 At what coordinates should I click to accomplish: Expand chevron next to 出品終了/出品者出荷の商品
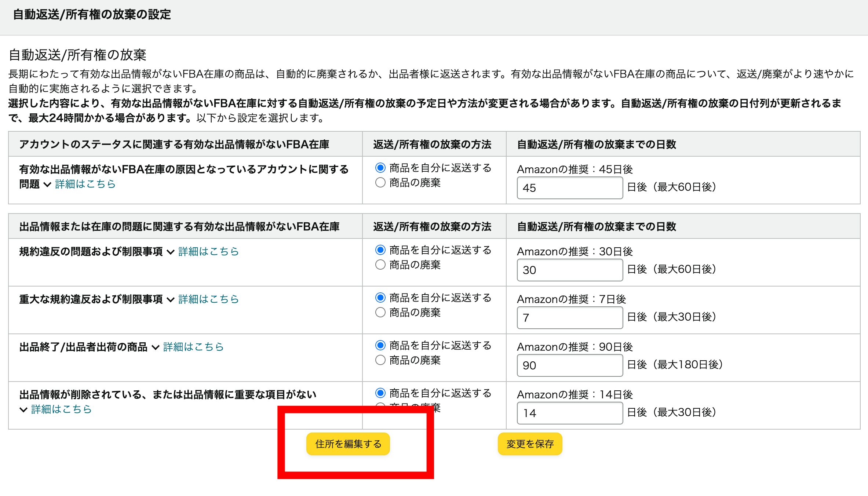pyautogui.click(x=155, y=347)
